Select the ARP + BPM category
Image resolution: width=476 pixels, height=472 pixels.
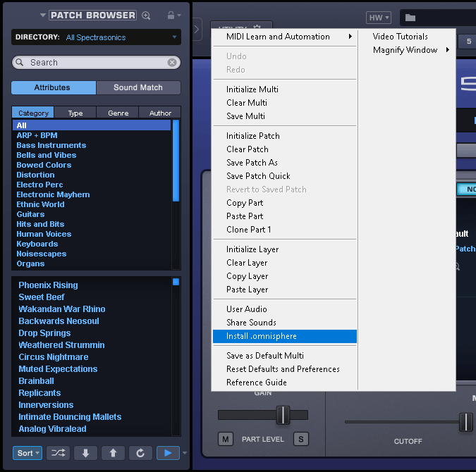pos(92,135)
